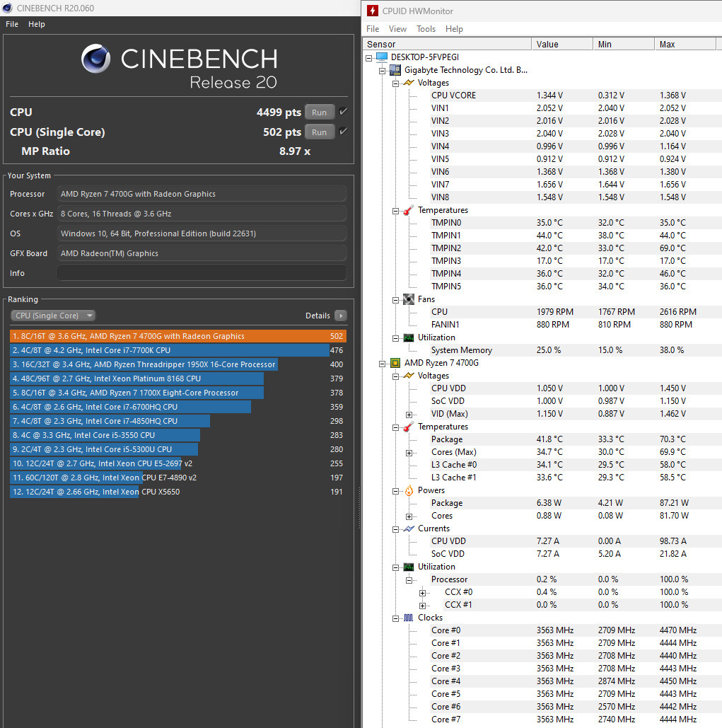Click the Min column header
The height and width of the screenshot is (728, 722).
[x=624, y=44]
